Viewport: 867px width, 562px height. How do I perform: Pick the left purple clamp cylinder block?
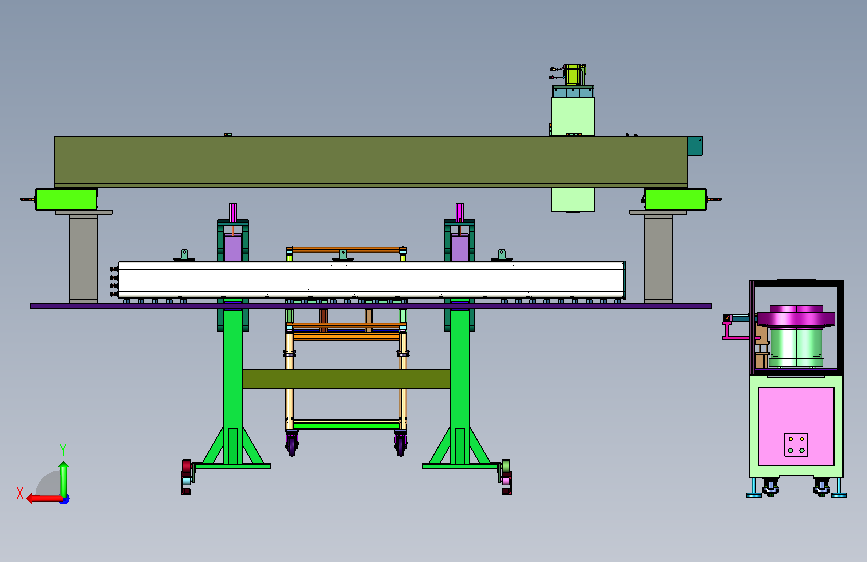(233, 248)
